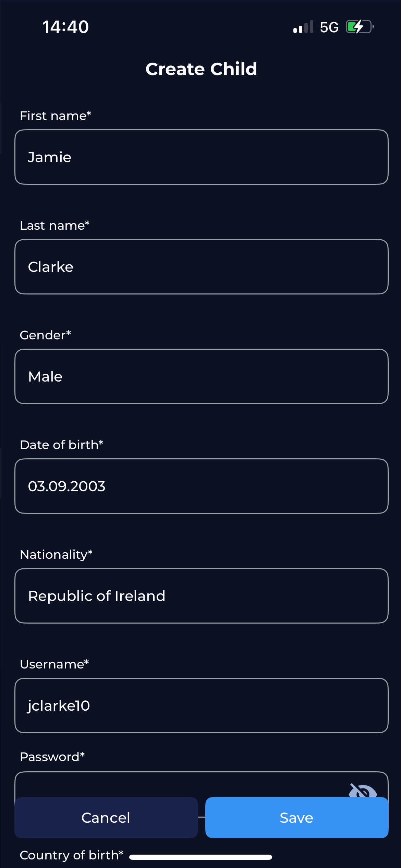
Task: Tap the Date of birth label
Action: pos(61,445)
